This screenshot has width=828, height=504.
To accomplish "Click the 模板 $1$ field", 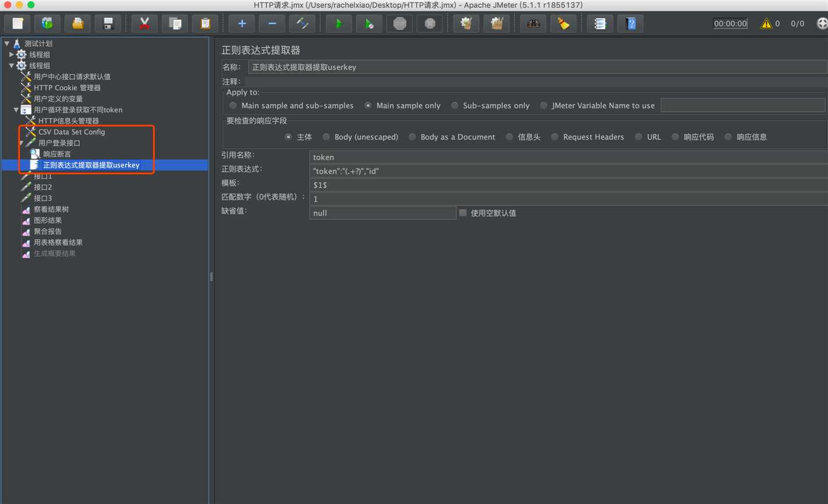I will (x=568, y=185).
